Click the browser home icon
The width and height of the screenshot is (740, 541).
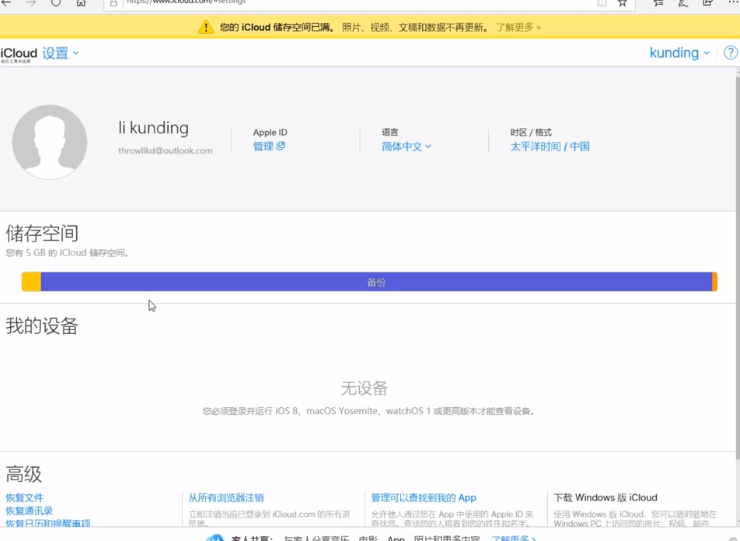click(x=81, y=2)
